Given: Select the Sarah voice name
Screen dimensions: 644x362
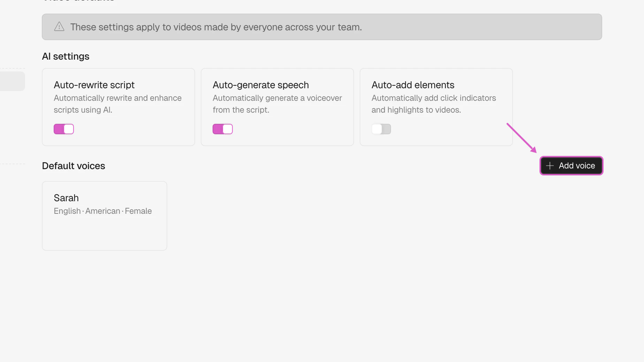Looking at the screenshot, I should [x=66, y=198].
